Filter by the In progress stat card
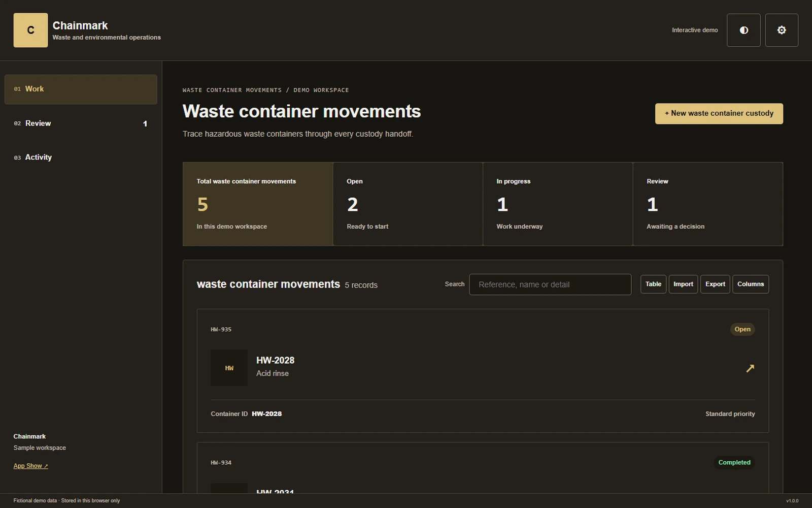Image resolution: width=812 pixels, height=508 pixels. pyautogui.click(x=558, y=204)
